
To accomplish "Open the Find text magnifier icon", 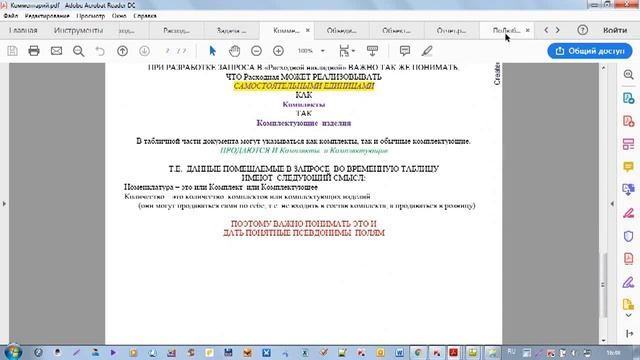I will (78, 51).
